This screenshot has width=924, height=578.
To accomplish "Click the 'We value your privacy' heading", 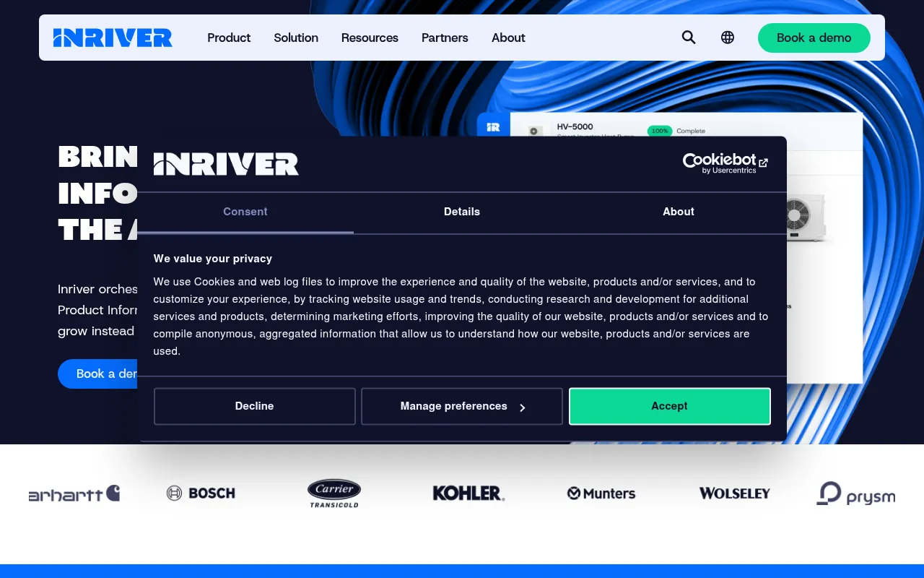I will (213, 259).
